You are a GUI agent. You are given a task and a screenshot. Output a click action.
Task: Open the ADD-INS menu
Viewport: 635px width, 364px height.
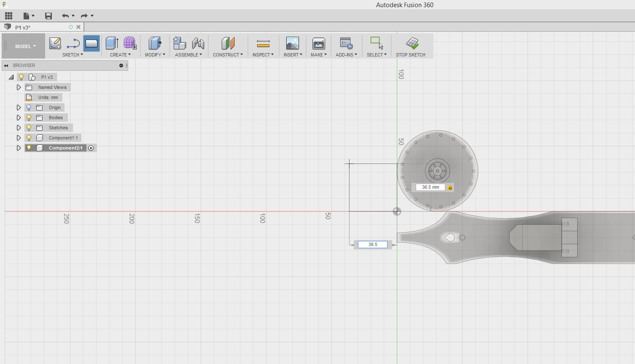coord(346,55)
